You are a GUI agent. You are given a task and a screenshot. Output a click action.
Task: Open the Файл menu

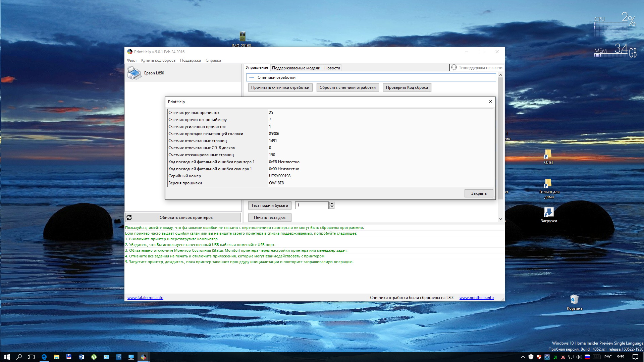point(131,60)
